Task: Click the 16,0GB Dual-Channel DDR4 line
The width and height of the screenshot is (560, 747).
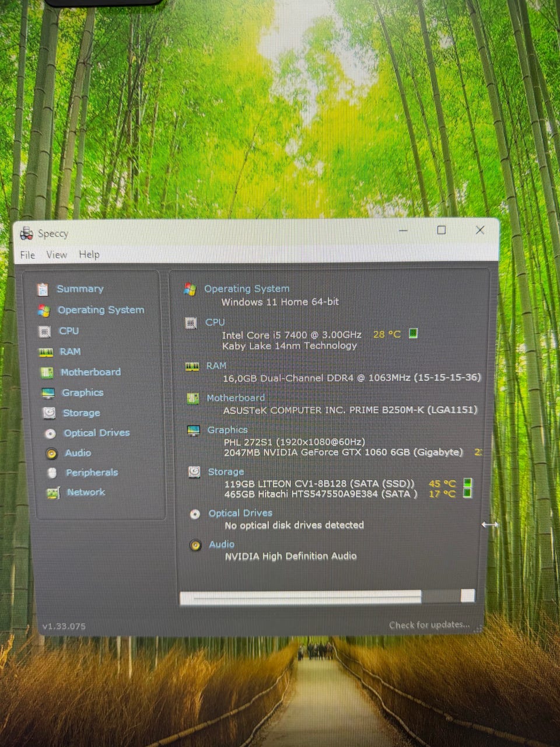Action: coord(352,378)
